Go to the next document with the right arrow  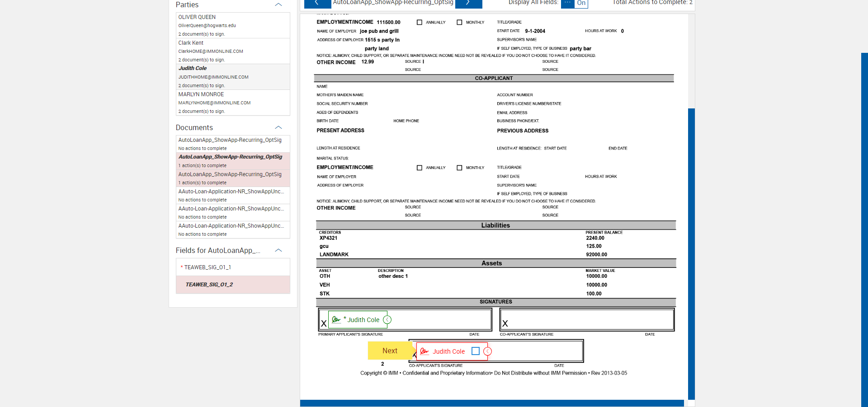click(468, 4)
